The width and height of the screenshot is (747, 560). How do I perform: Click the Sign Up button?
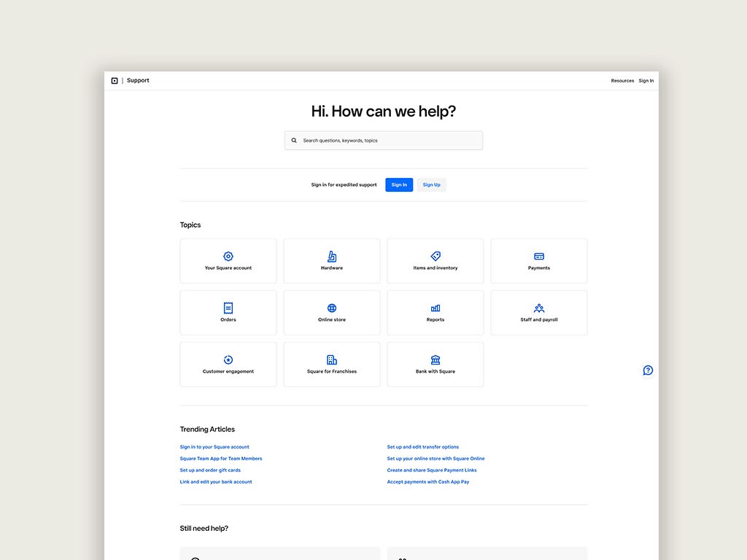[432, 184]
